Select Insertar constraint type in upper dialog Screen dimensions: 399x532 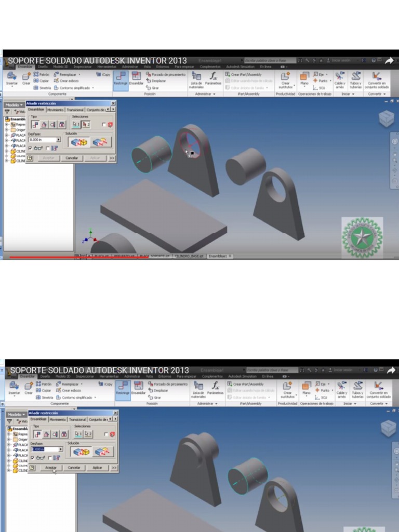tap(62, 125)
